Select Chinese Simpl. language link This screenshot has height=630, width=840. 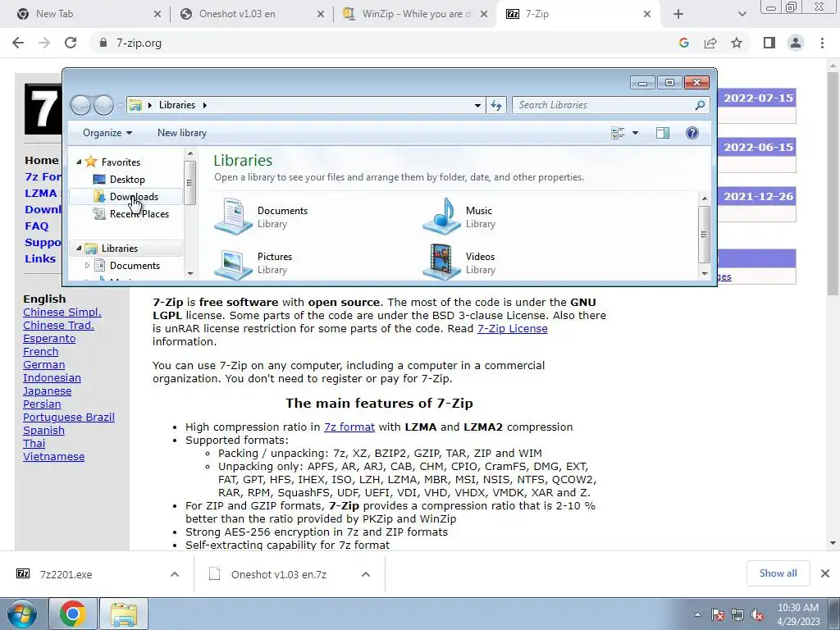click(x=62, y=313)
